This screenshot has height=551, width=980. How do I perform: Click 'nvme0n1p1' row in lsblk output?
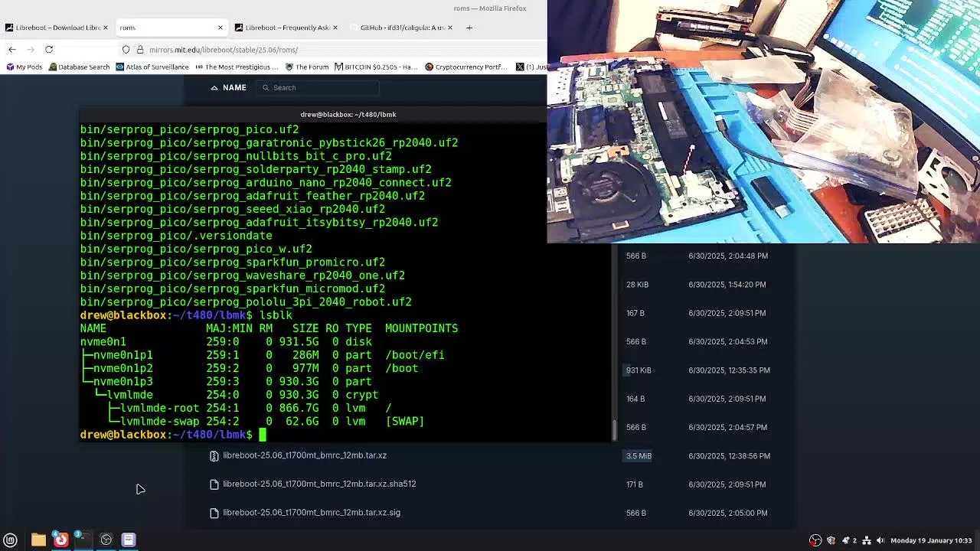coord(263,355)
